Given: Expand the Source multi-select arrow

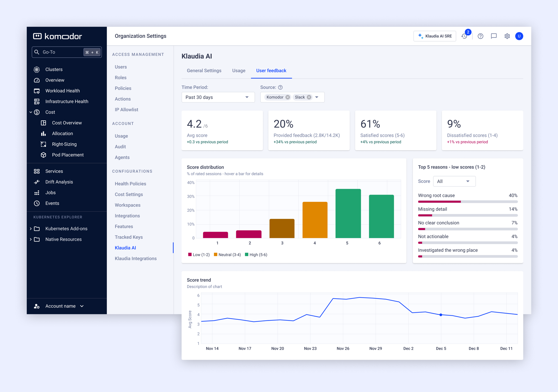Looking at the screenshot, I should click(317, 97).
